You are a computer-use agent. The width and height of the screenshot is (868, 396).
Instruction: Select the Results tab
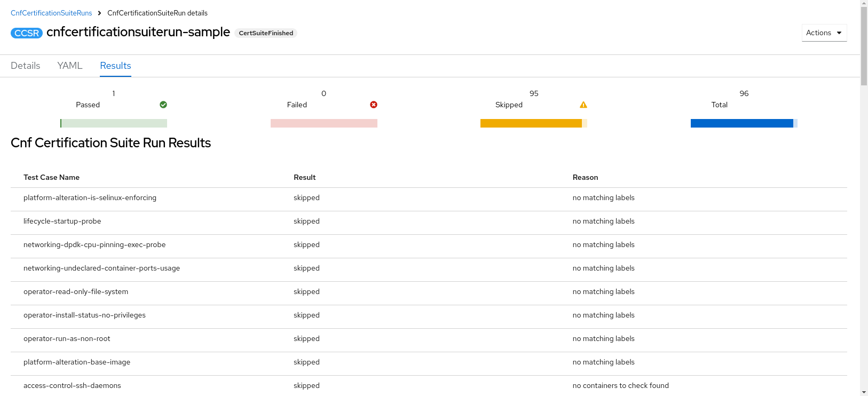[115, 66]
